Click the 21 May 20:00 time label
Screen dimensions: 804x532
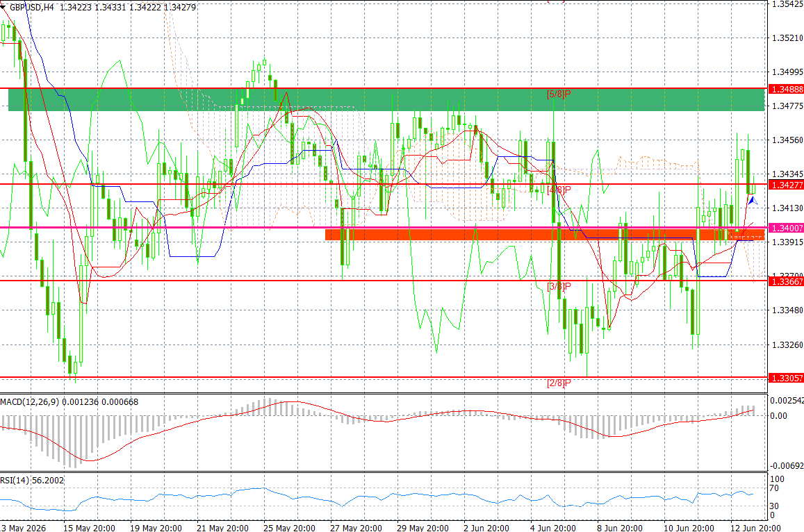pos(222,528)
